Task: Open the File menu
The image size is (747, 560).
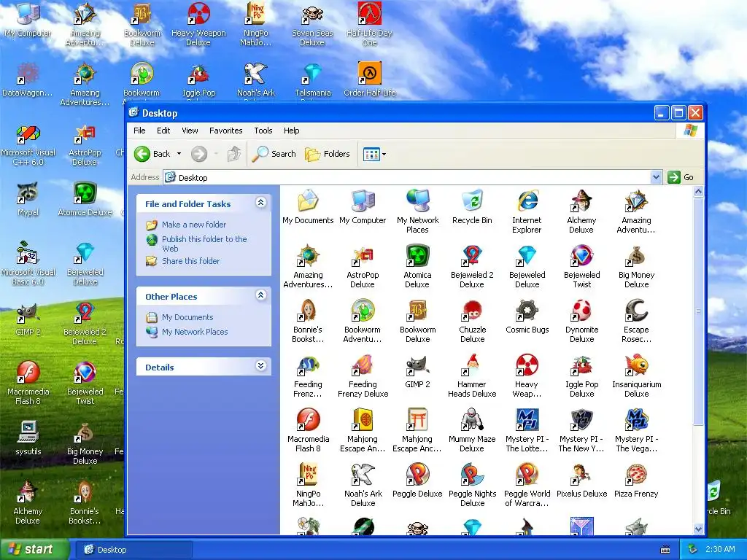Action: click(139, 131)
